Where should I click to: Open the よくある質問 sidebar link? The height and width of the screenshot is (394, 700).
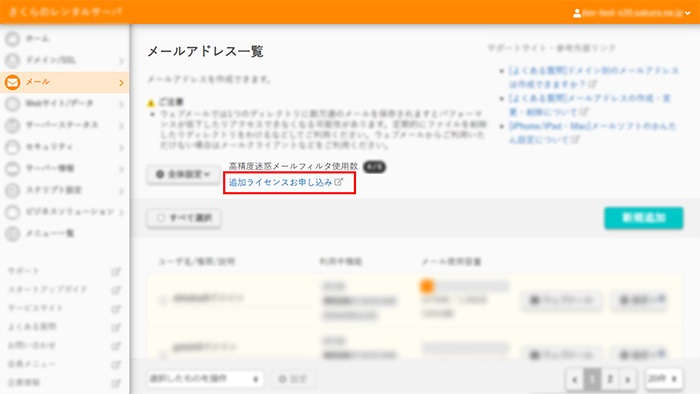32,327
